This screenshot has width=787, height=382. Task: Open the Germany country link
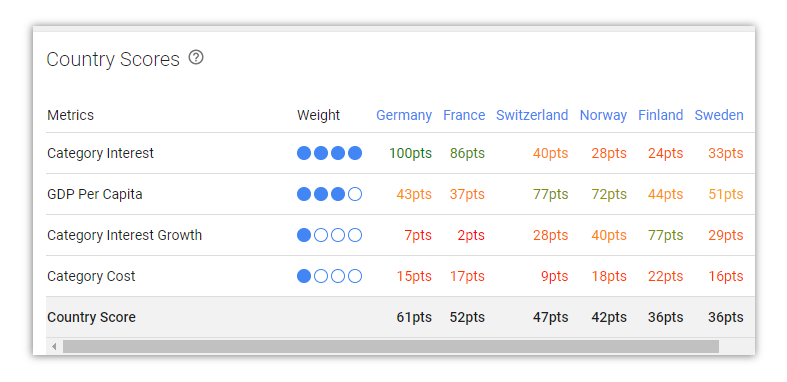click(x=404, y=115)
